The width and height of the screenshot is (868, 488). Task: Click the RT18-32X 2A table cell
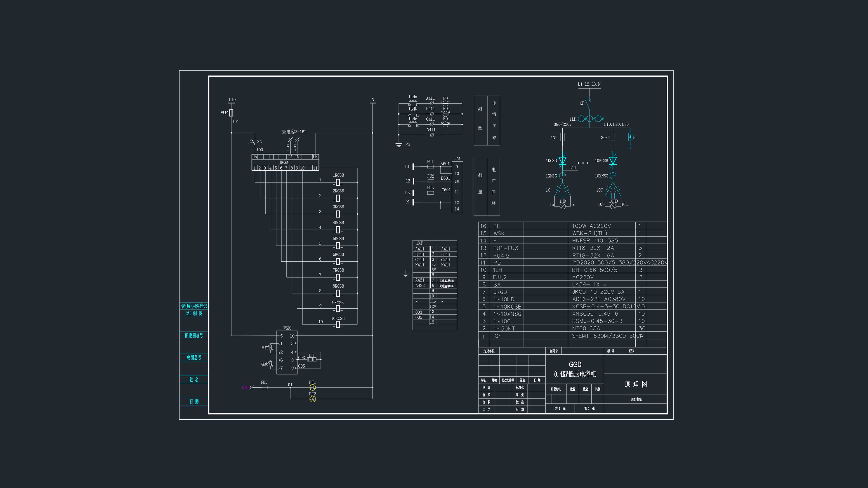[593, 248]
